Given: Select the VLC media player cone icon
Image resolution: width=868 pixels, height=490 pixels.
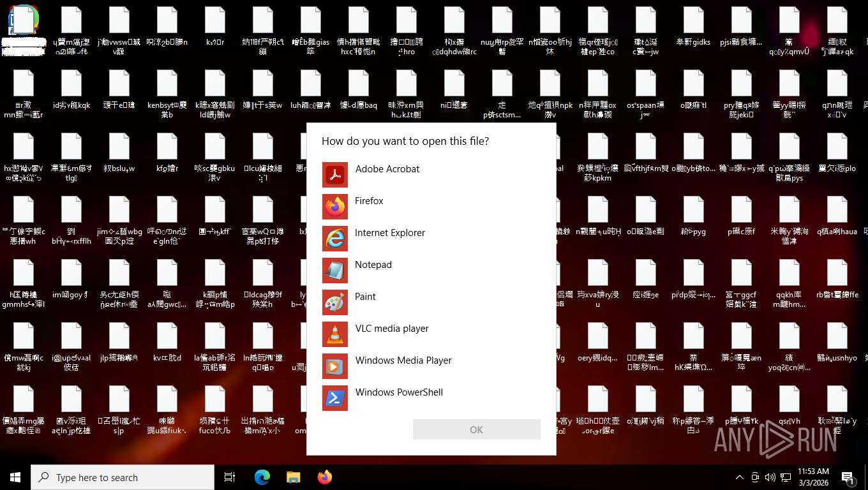Looking at the screenshot, I should click(335, 334).
